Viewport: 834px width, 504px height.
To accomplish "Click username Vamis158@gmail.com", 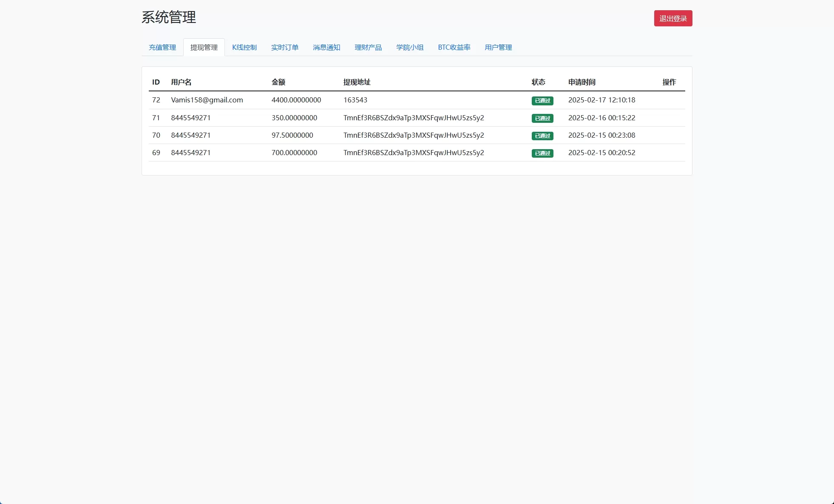I will (207, 100).
